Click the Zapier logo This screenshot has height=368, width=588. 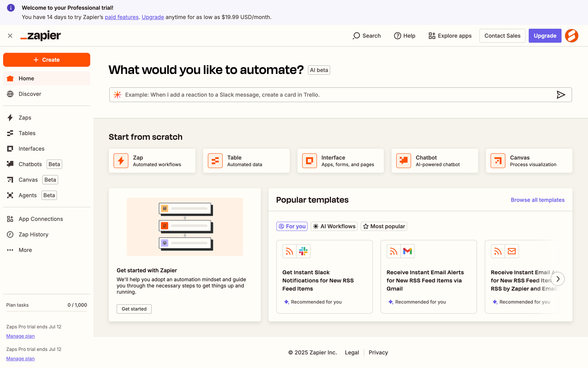(40, 36)
